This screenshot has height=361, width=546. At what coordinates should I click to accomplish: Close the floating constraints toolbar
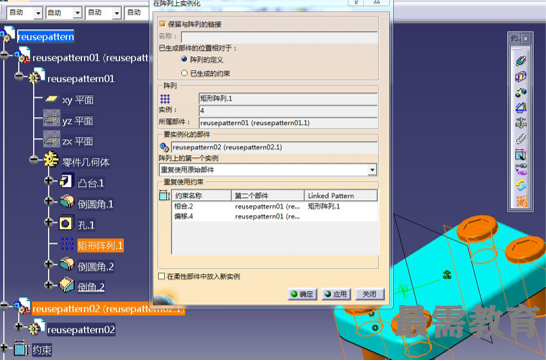[525, 38]
